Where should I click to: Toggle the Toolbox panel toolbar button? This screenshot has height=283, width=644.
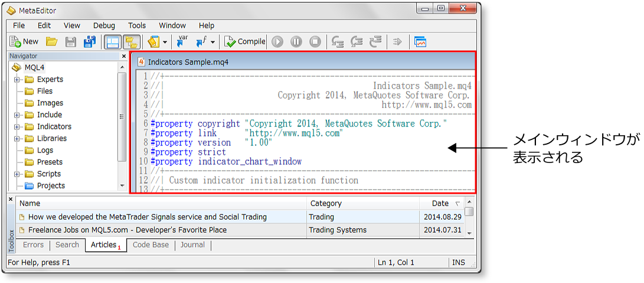point(131,42)
